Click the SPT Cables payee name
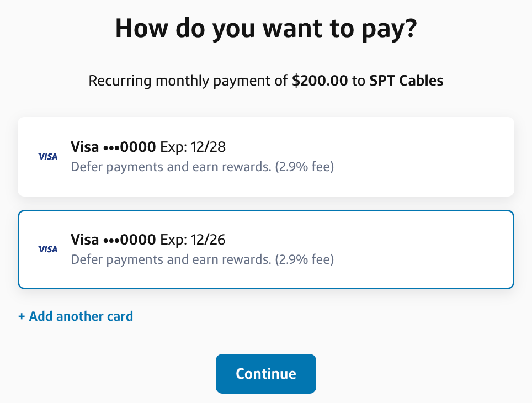Image resolution: width=532 pixels, height=403 pixels. [406, 81]
